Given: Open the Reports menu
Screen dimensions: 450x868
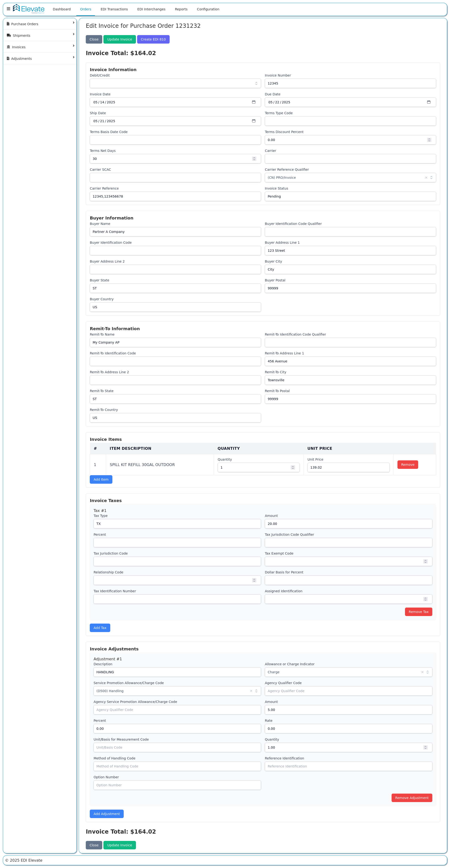Looking at the screenshot, I should tap(181, 9).
